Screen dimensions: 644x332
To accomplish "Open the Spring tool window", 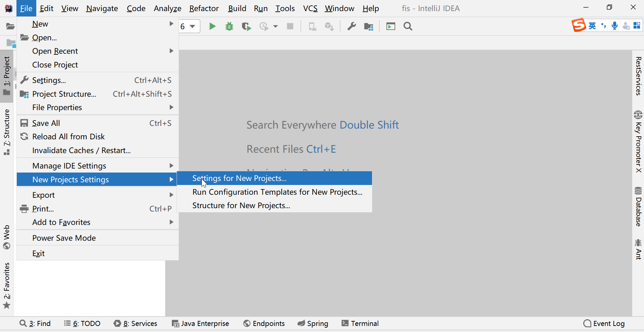I will point(313,323).
